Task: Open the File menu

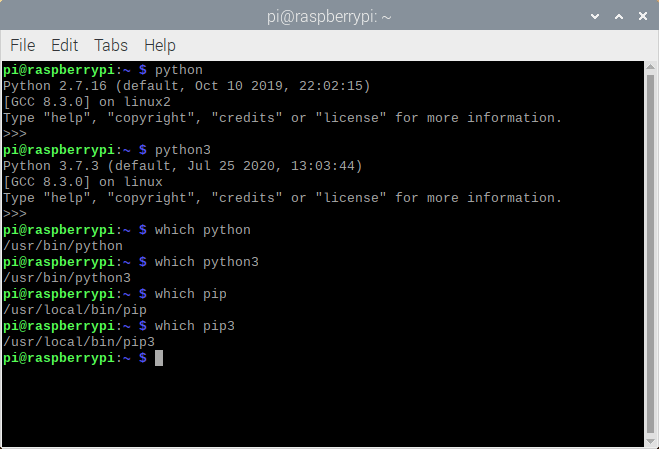Action: 23,45
